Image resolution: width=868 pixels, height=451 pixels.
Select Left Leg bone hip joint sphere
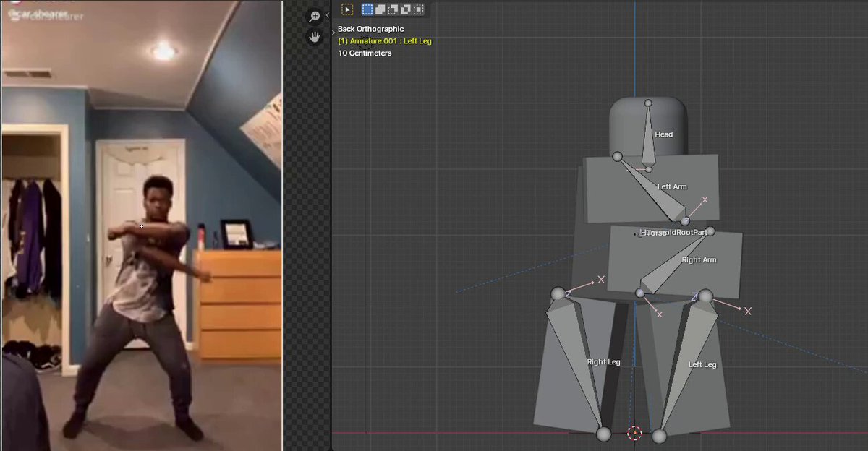tap(705, 296)
